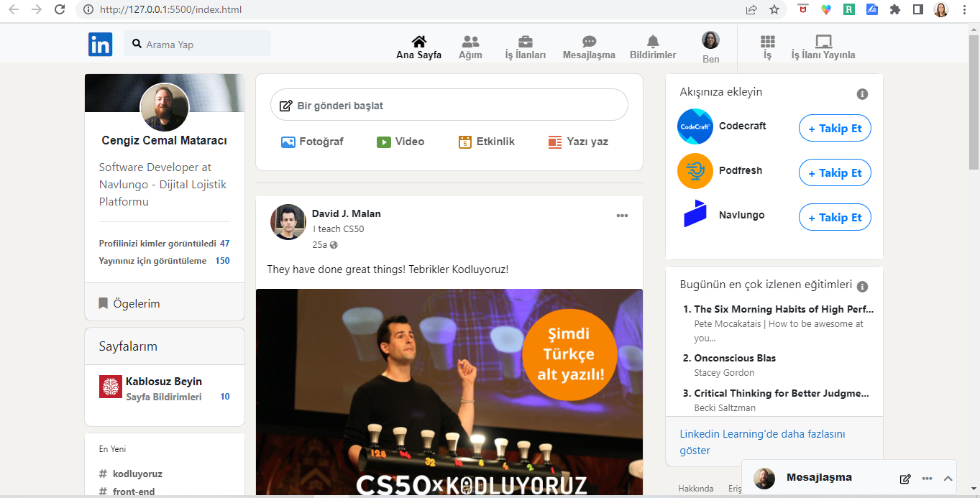This screenshot has height=498, width=980.
Task: Compose new message icon in chat panel
Action: [905, 479]
